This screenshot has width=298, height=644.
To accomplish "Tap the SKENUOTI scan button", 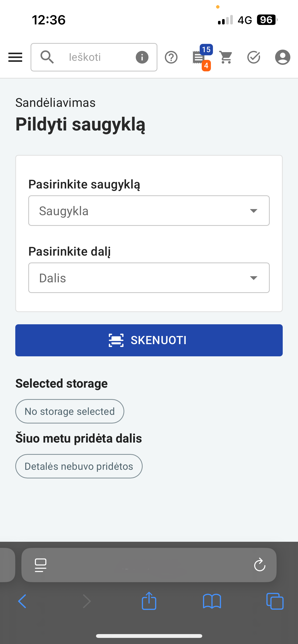I will [x=149, y=340].
